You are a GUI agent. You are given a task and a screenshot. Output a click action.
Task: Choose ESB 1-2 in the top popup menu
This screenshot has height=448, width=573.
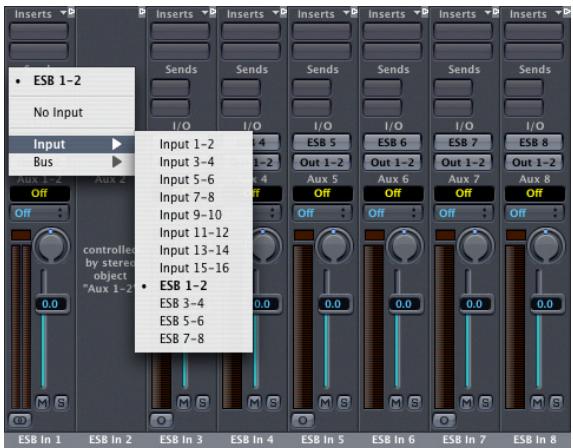pos(72,80)
